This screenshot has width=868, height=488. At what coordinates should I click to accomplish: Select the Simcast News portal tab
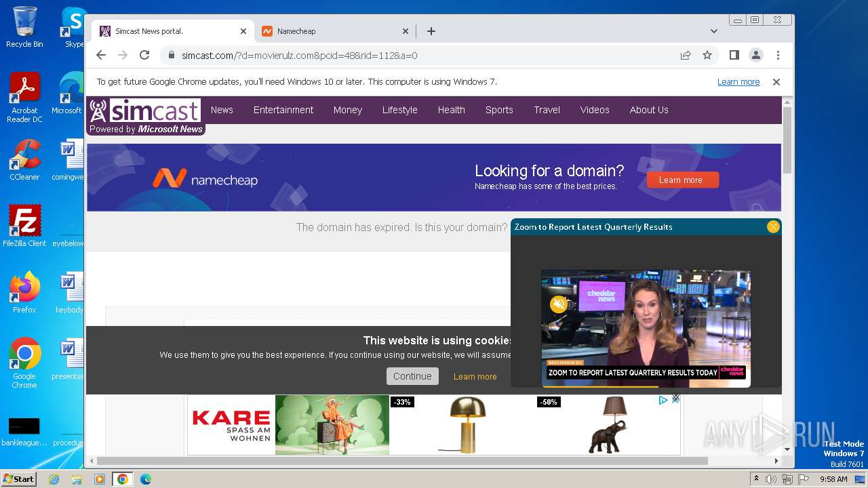pyautogui.click(x=173, y=31)
